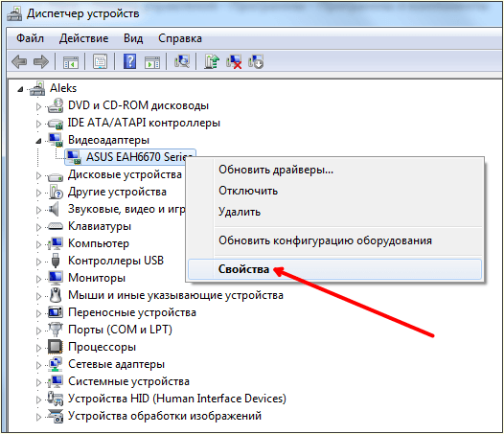The image size is (504, 434).
Task: Expand the Сетевые адаптеры node
Action: pos(38,365)
